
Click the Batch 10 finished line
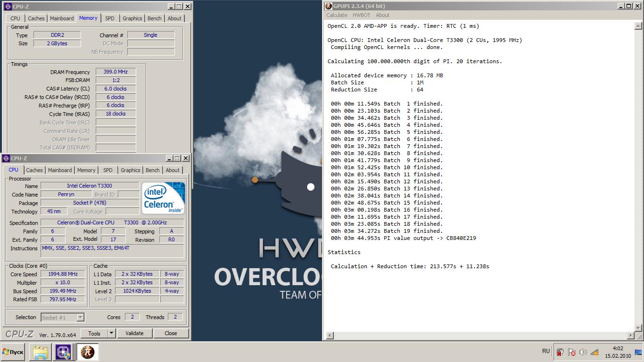387,167
